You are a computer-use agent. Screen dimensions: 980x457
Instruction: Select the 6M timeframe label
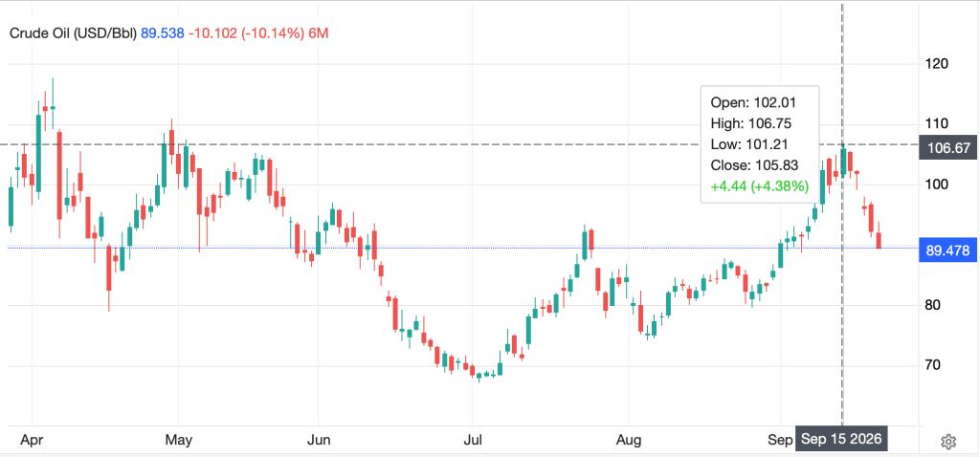tap(319, 33)
